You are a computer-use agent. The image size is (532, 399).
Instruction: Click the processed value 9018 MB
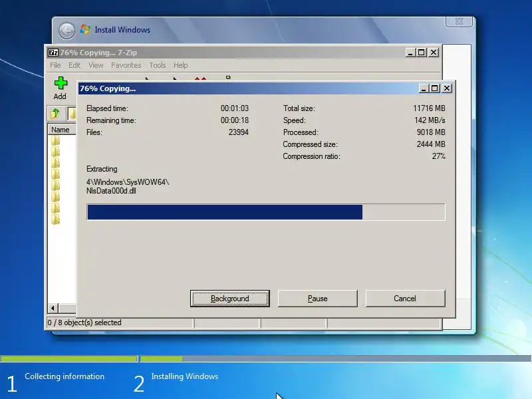pos(431,132)
